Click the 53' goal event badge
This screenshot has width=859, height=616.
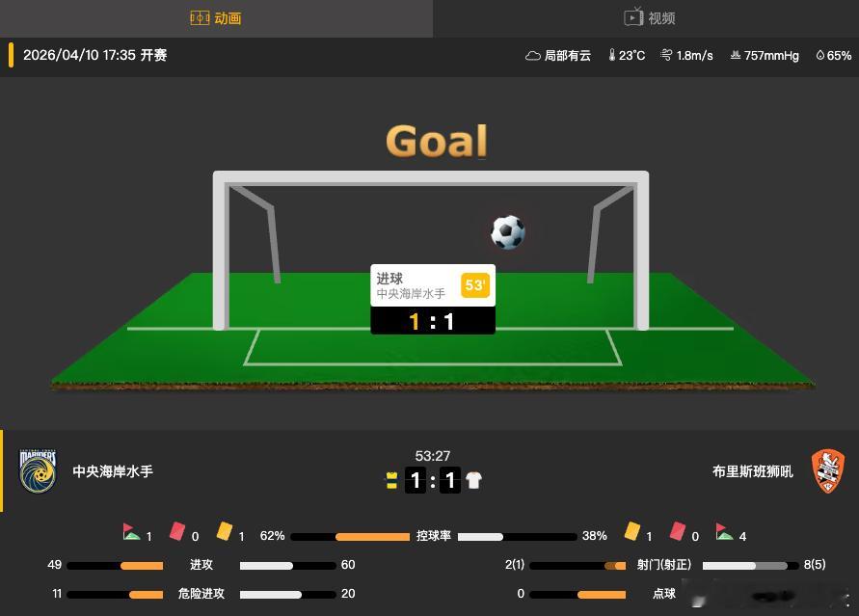(x=474, y=285)
